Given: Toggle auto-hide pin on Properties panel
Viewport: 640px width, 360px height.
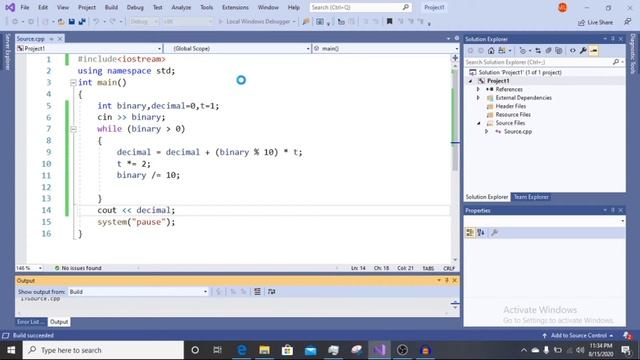Looking at the screenshot, I should (613, 210).
